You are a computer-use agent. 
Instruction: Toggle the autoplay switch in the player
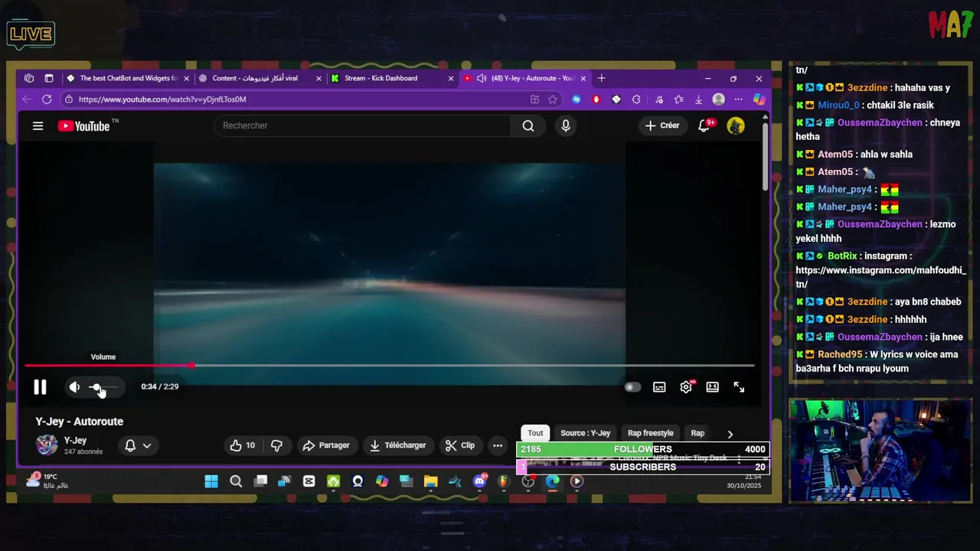coord(632,387)
